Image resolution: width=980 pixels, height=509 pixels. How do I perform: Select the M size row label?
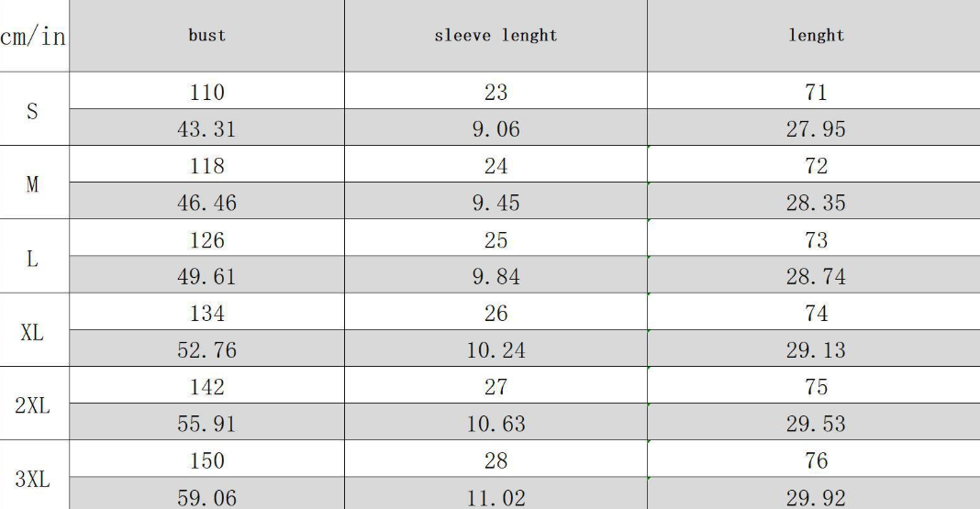point(34,183)
